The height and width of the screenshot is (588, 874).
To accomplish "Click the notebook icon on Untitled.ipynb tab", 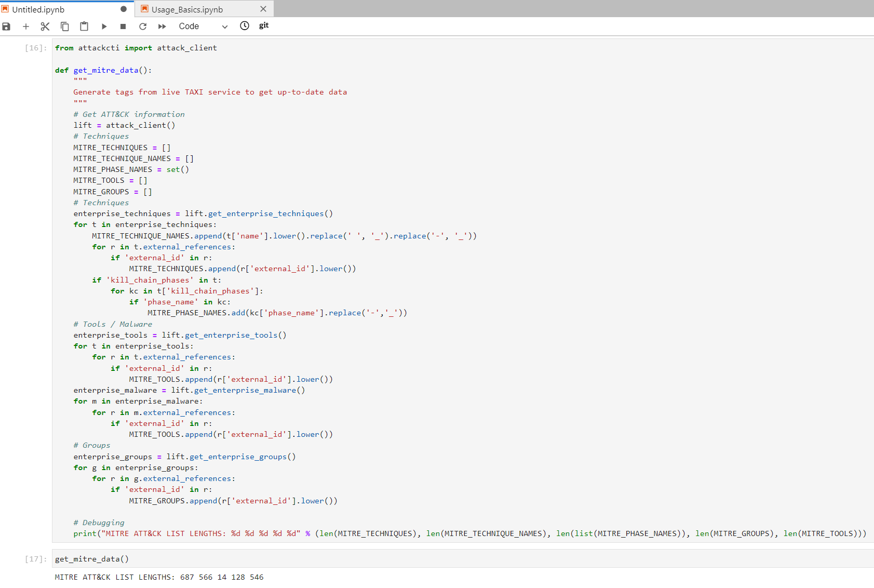I will pyautogui.click(x=6, y=9).
